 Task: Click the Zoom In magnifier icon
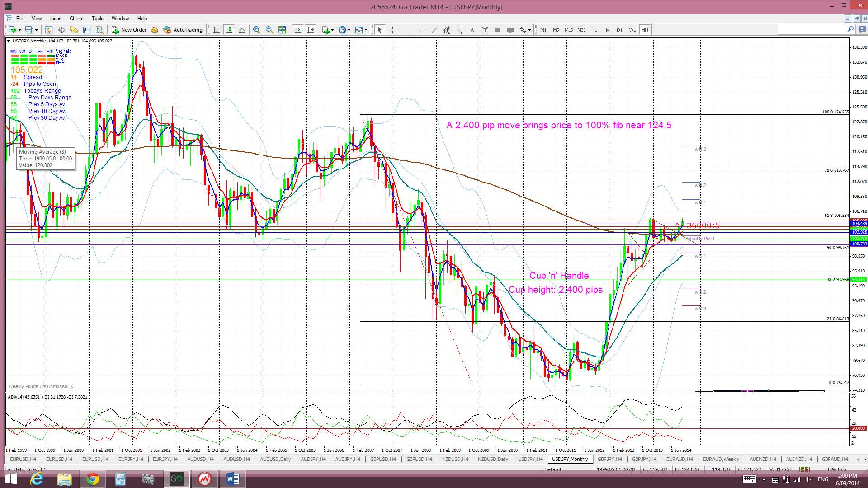click(x=257, y=30)
